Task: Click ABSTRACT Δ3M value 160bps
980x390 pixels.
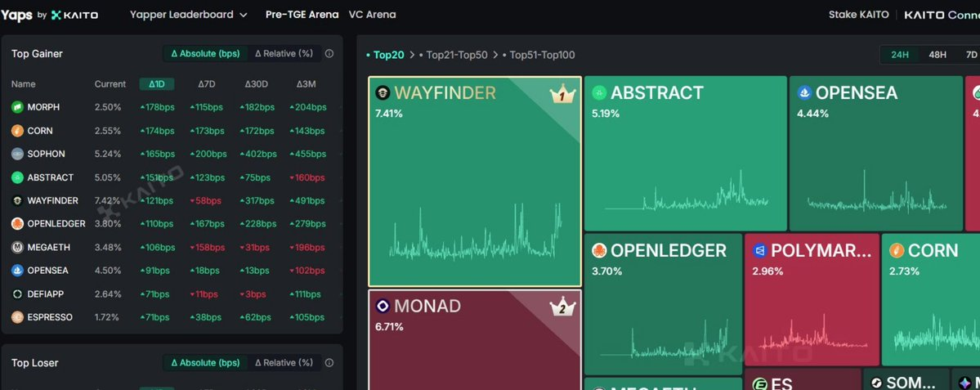Action: pos(308,177)
